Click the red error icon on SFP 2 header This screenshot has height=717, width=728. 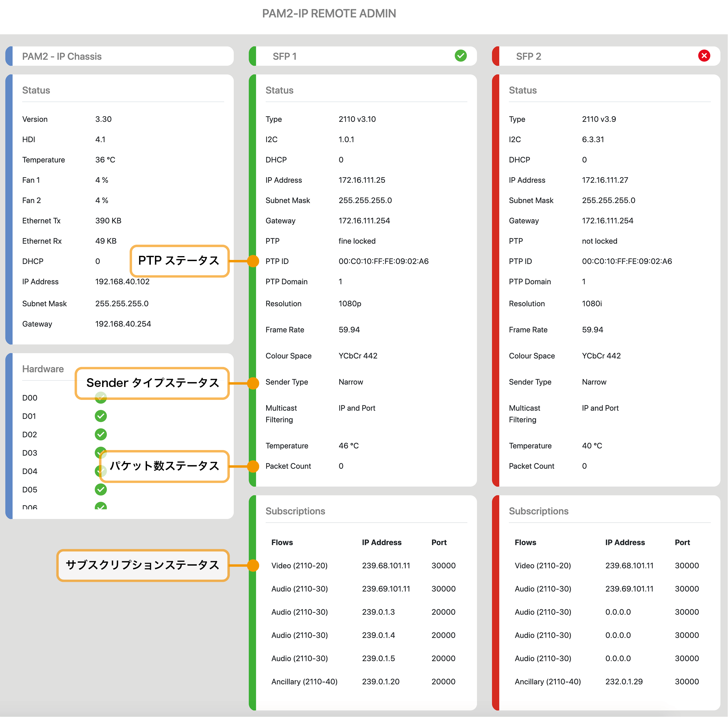[x=704, y=56]
